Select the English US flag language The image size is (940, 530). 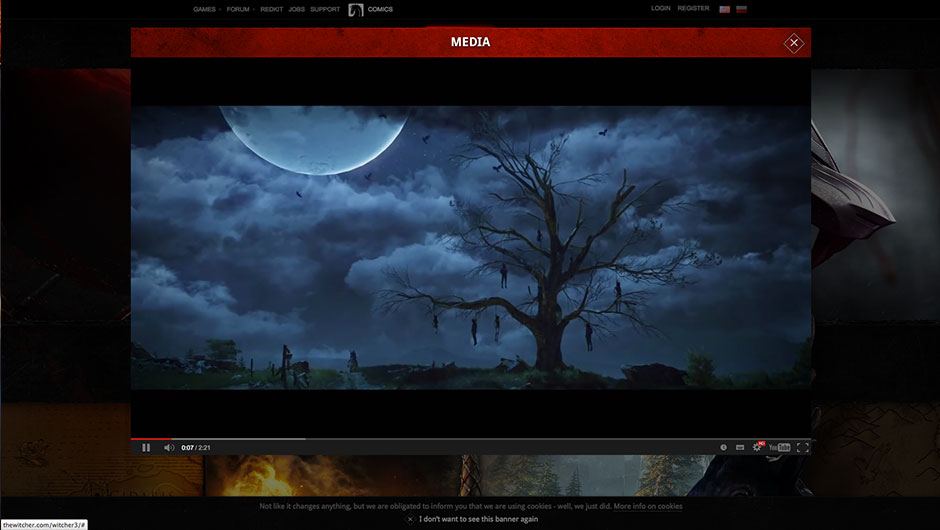(x=724, y=9)
